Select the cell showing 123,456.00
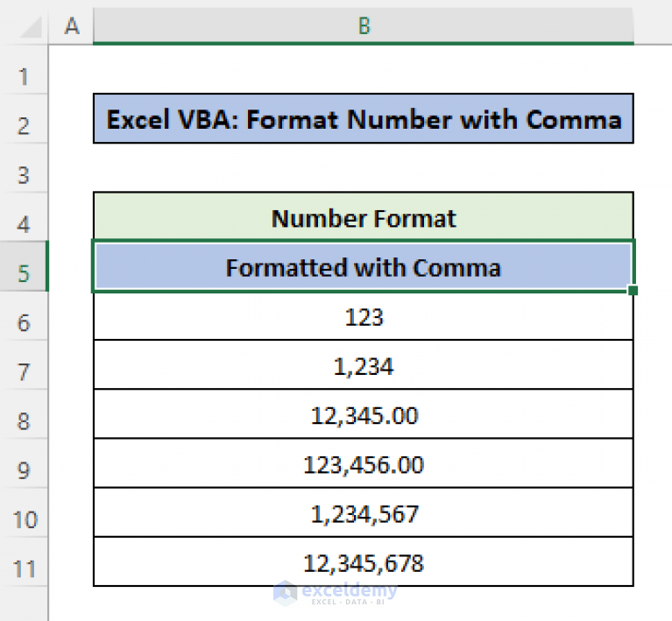This screenshot has width=672, height=621. click(364, 463)
